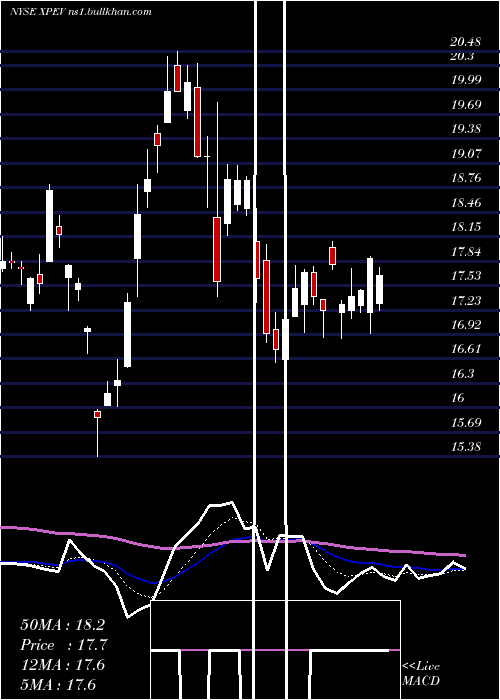Click the 18.15 price axis label
Image resolution: width=500 pixels, height=700 pixels.
click(466, 227)
